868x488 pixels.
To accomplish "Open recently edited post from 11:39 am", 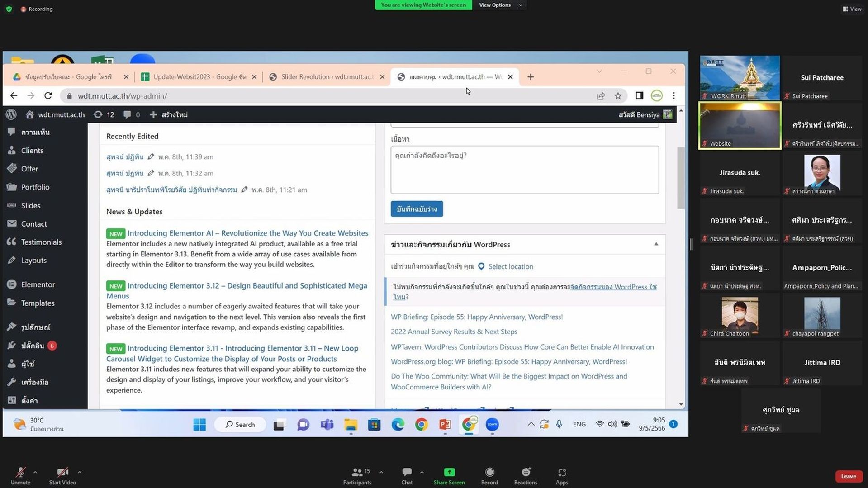I will pyautogui.click(x=125, y=156).
